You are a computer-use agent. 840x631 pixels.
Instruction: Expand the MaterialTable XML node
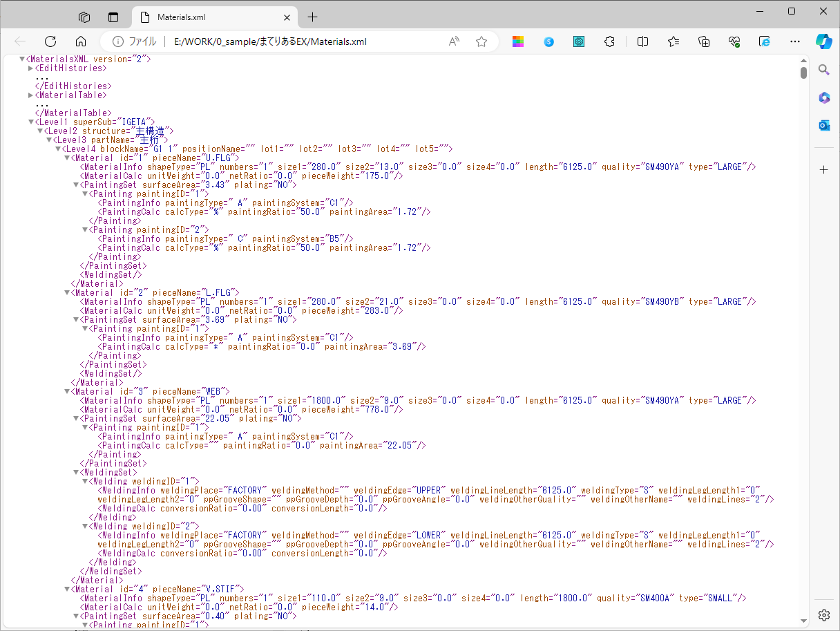[30, 95]
